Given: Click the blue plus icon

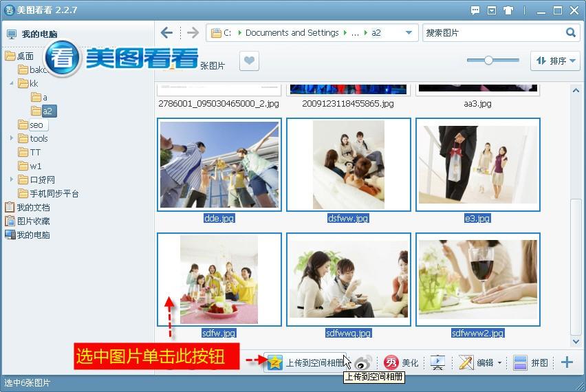Looking at the screenshot, I should tap(567, 362).
